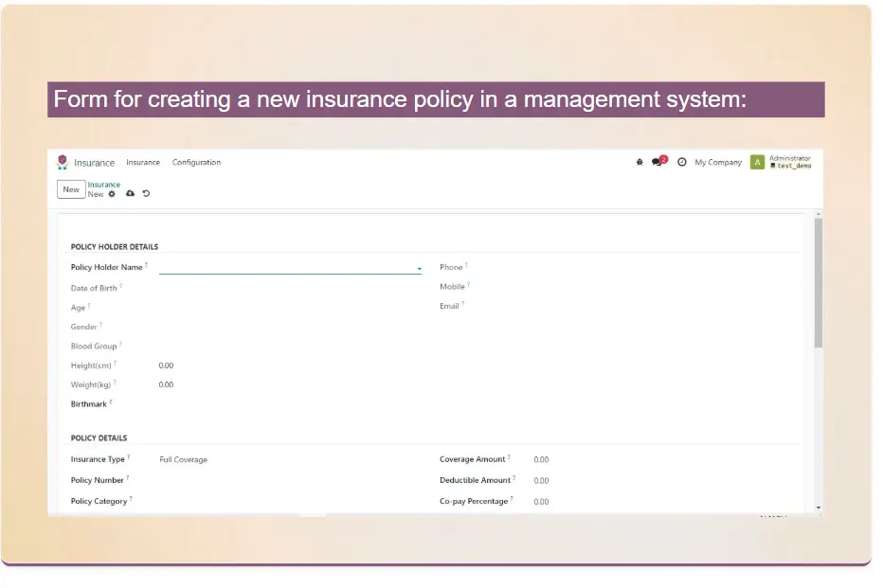Click the Insurance app logo icon

click(x=63, y=162)
